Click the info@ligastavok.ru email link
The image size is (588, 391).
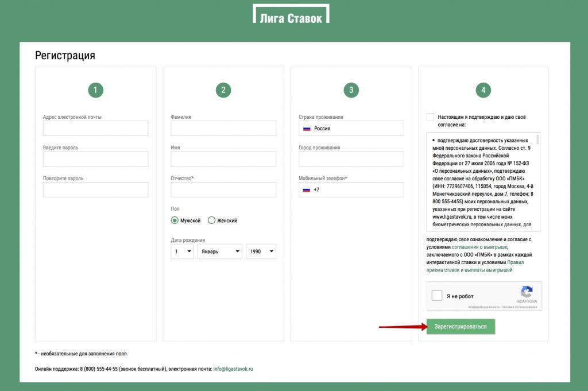pyautogui.click(x=233, y=369)
